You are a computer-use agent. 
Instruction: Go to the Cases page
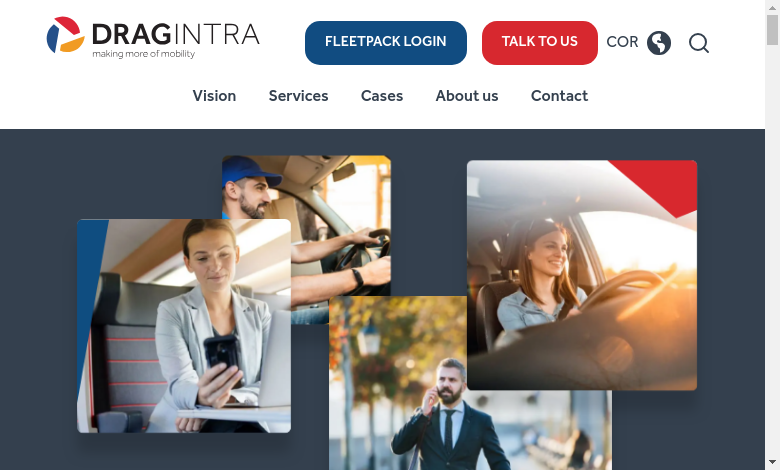(x=382, y=96)
